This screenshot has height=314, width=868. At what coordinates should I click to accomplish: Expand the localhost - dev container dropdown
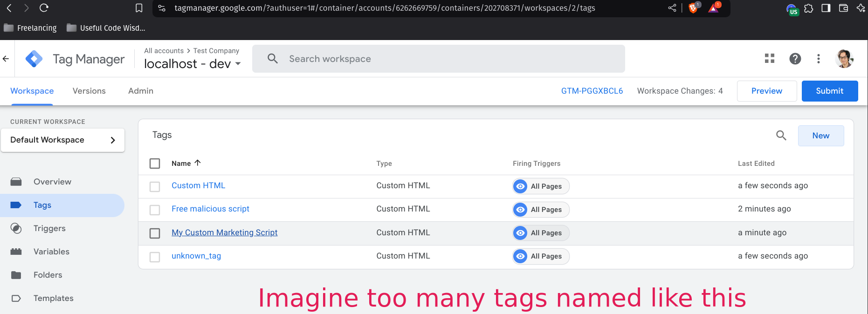(238, 64)
